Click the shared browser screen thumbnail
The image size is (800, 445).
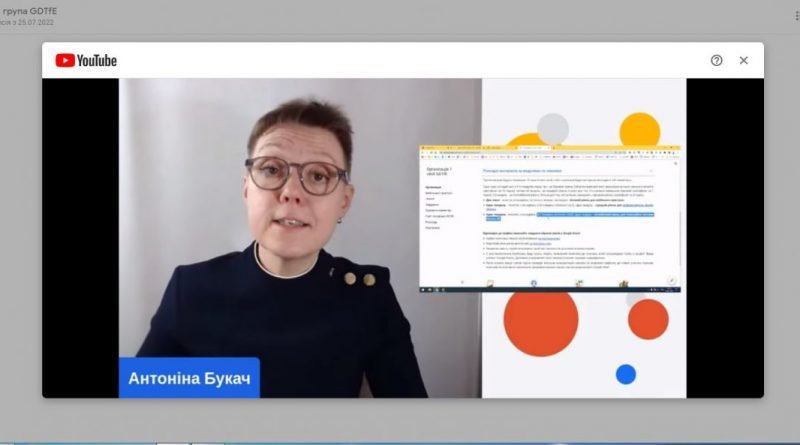click(x=549, y=219)
